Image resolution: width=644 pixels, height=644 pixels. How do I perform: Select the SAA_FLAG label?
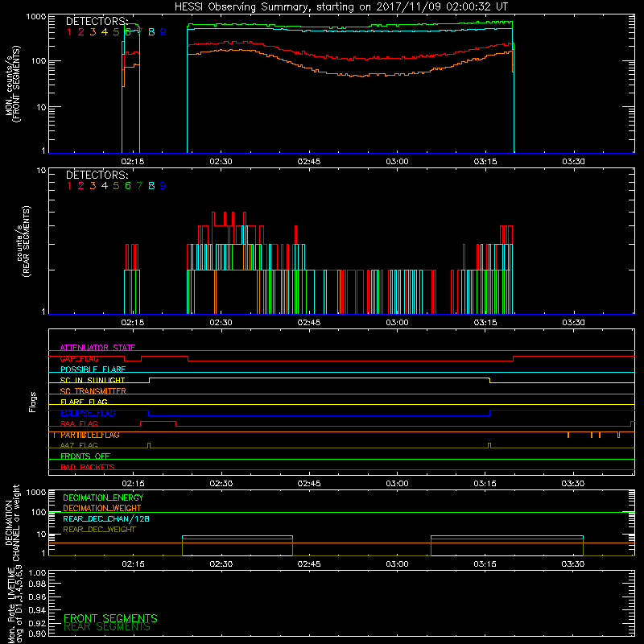pos(79,424)
